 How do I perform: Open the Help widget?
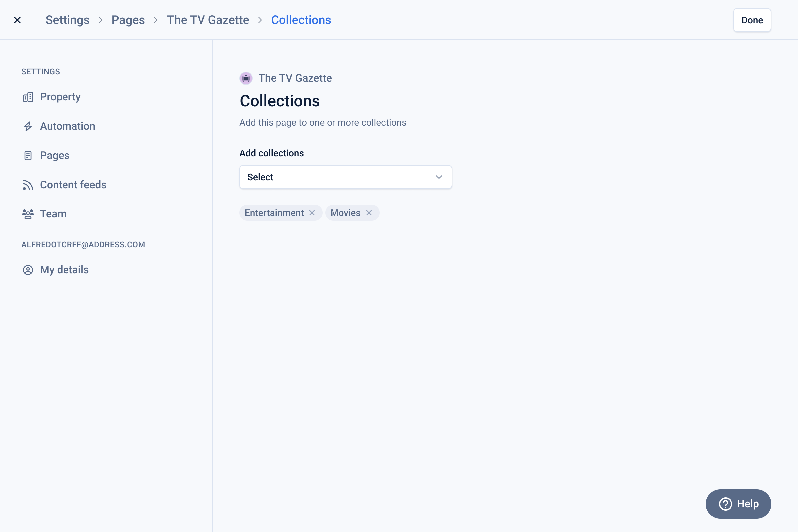[x=738, y=504]
